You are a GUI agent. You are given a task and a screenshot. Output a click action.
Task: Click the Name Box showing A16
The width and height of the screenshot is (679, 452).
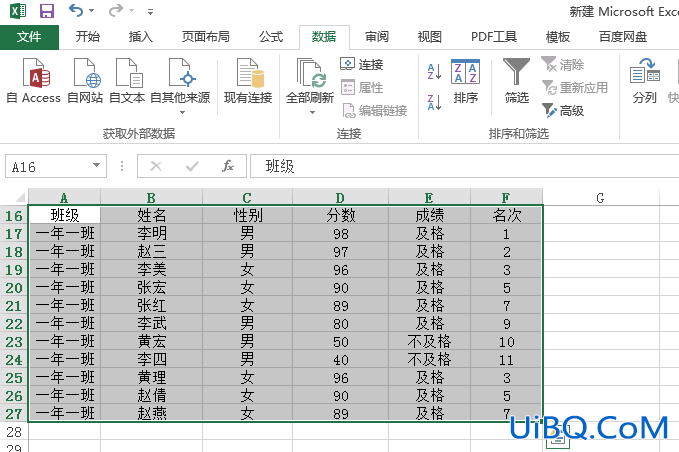50,166
